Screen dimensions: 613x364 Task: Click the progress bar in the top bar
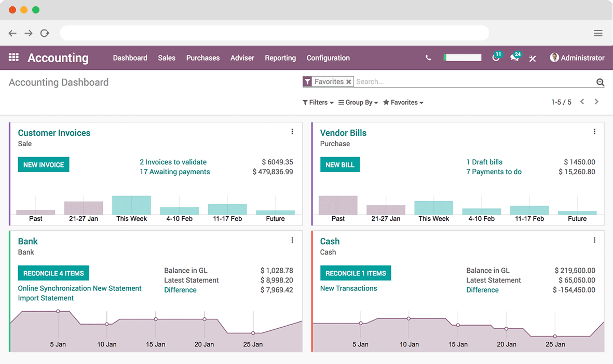click(462, 58)
